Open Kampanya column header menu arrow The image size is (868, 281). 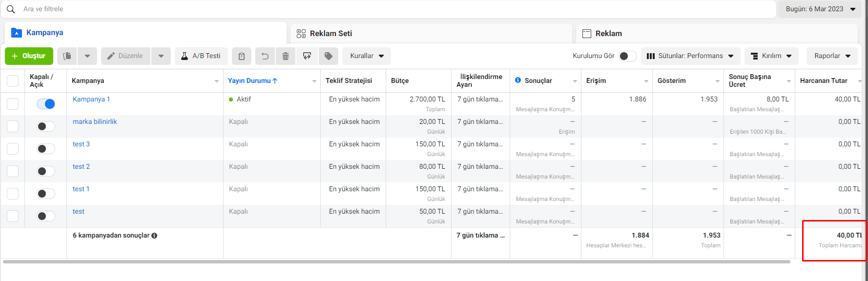[x=217, y=81]
